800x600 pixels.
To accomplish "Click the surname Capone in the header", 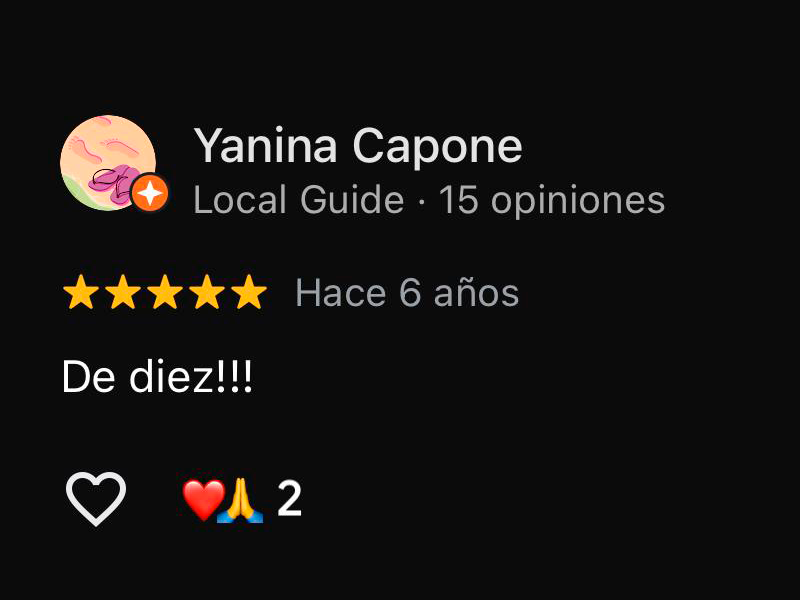I will point(438,146).
